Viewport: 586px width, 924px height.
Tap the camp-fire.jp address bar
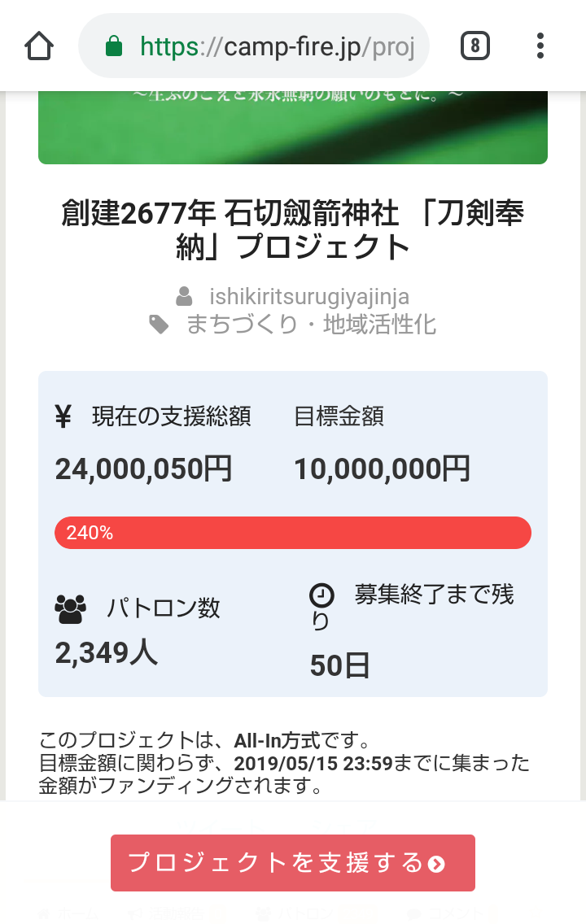(277, 46)
